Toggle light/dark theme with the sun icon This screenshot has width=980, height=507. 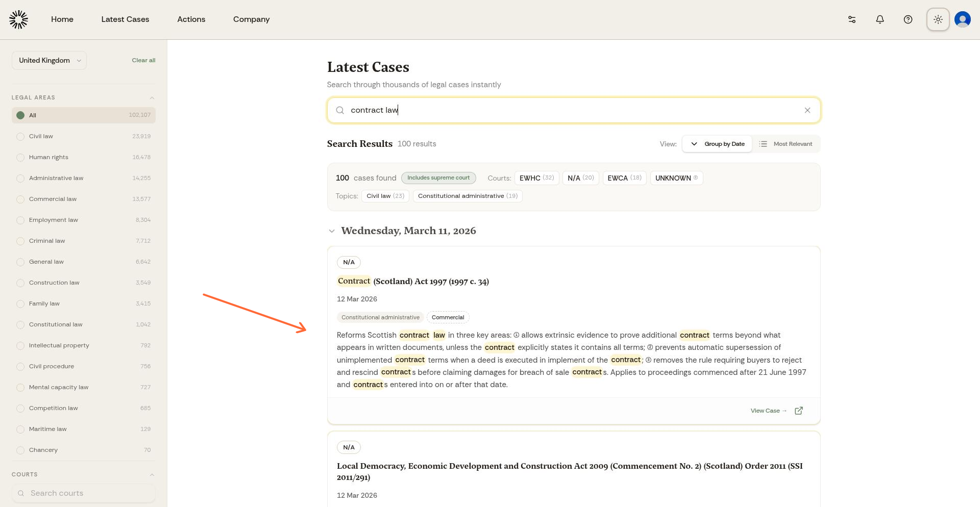[x=938, y=19]
